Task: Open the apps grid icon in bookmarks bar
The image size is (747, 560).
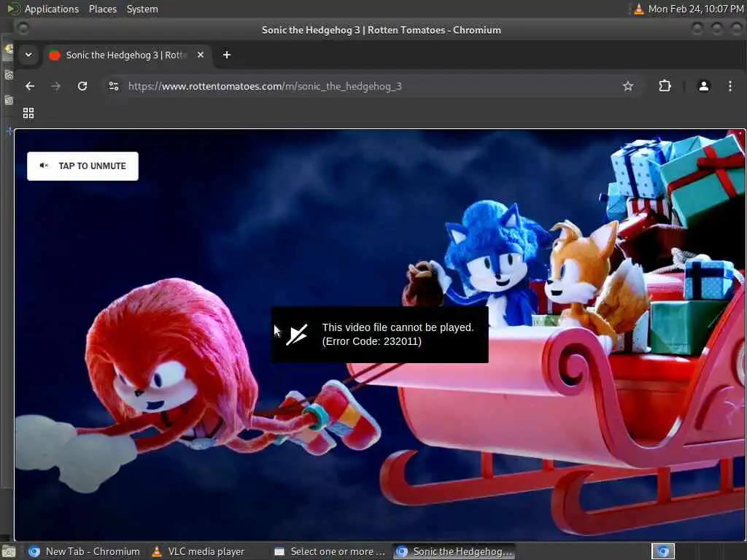Action: click(28, 113)
